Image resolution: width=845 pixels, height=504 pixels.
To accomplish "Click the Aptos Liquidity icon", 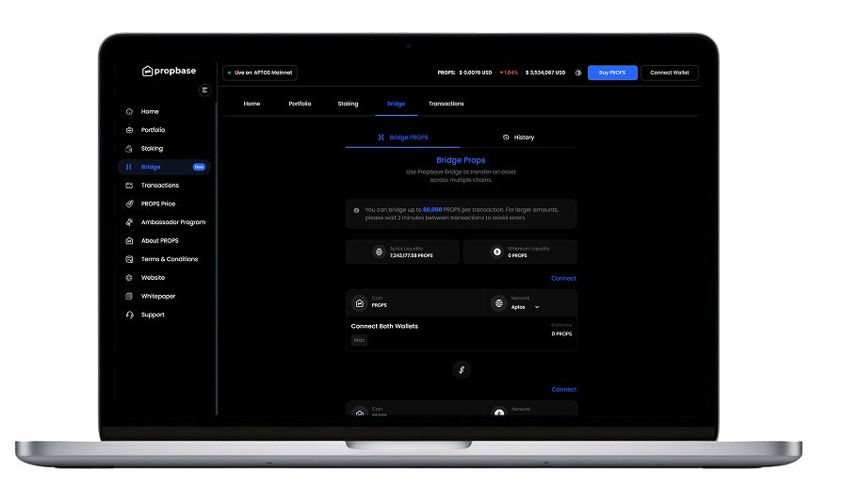I will pyautogui.click(x=379, y=252).
